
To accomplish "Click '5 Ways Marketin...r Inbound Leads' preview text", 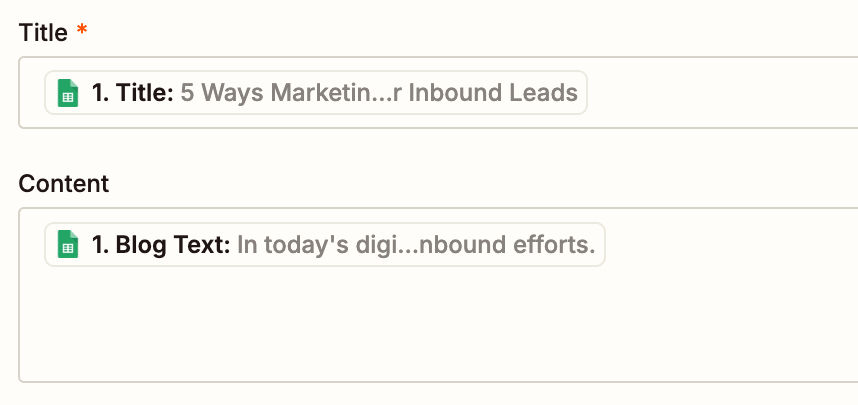I will pyautogui.click(x=379, y=92).
